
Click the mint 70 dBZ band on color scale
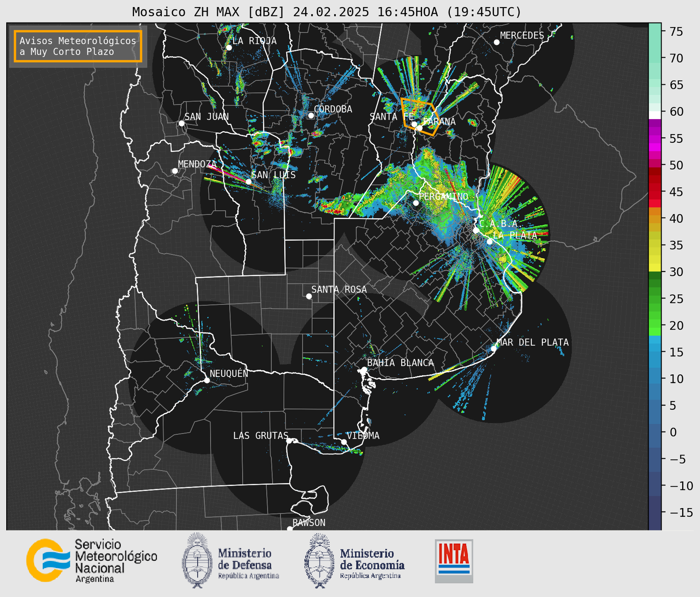point(654,59)
